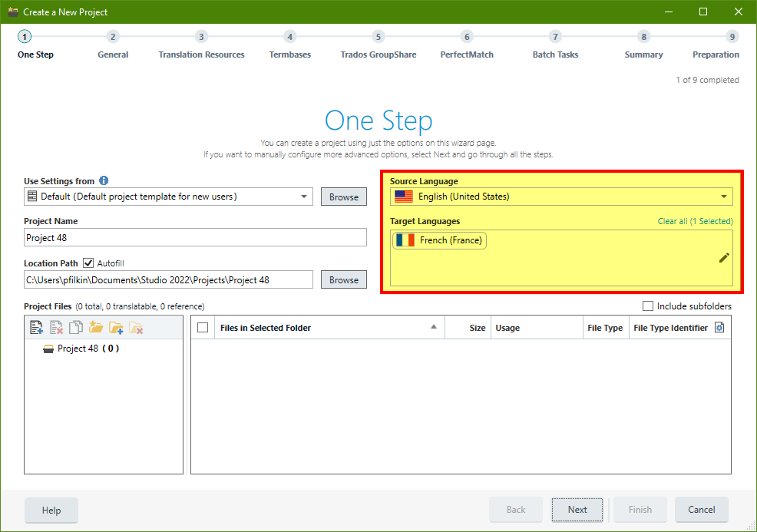This screenshot has height=532, width=757.
Task: Tick the select-all checkbox in the files table header
Action: [x=203, y=328]
